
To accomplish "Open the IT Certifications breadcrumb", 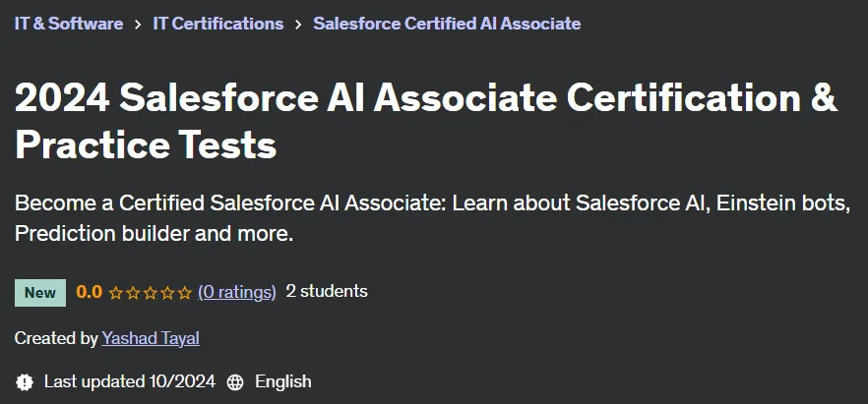I will [218, 24].
